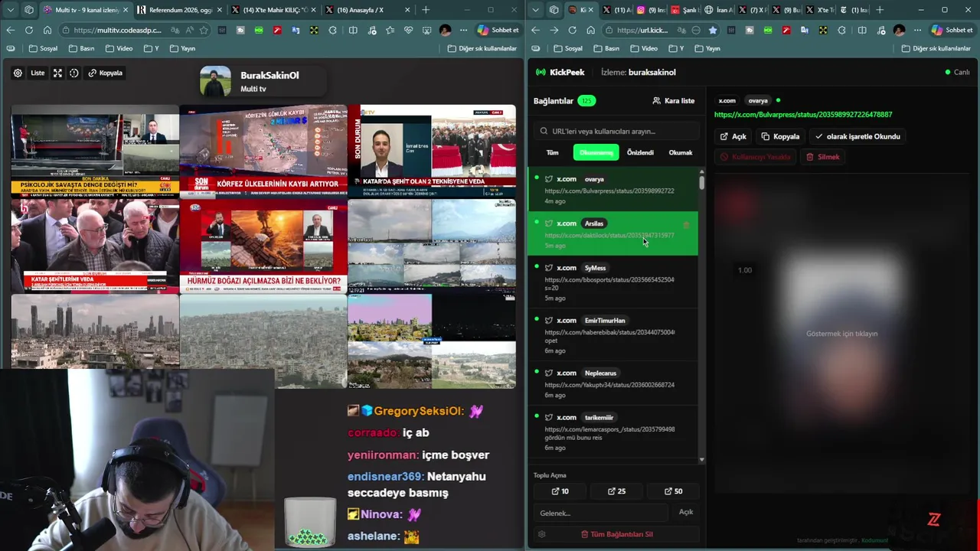980x551 pixels.
Task: Bulk open 25 links
Action: click(x=616, y=491)
